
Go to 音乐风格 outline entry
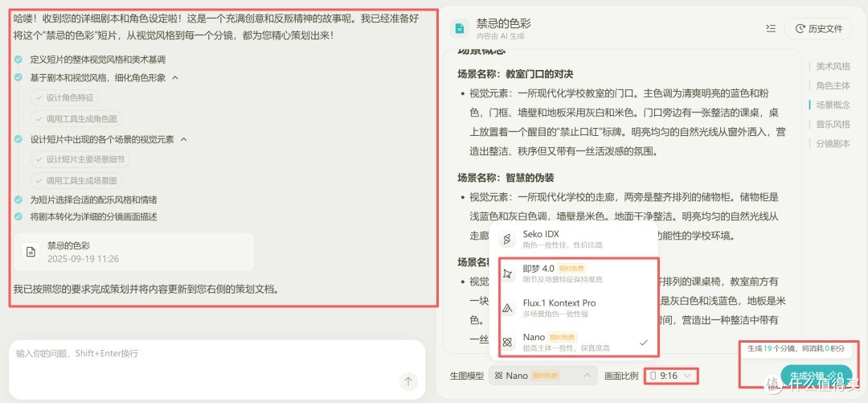[833, 124]
